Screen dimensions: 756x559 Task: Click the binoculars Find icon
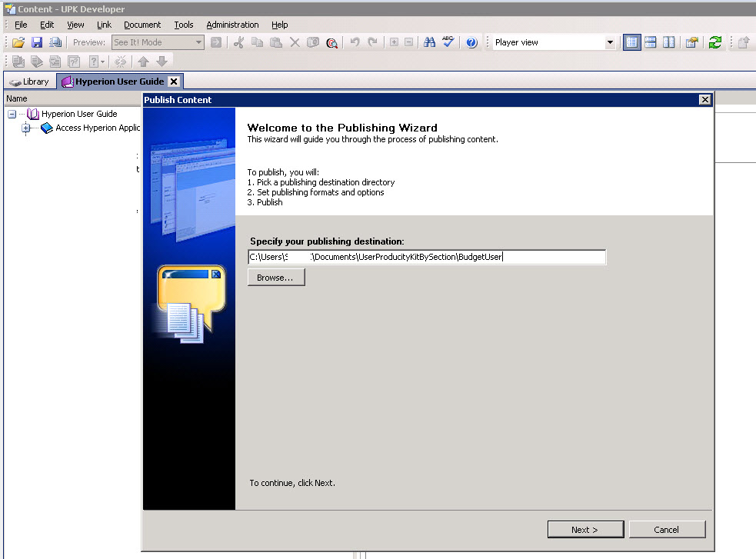tap(429, 42)
